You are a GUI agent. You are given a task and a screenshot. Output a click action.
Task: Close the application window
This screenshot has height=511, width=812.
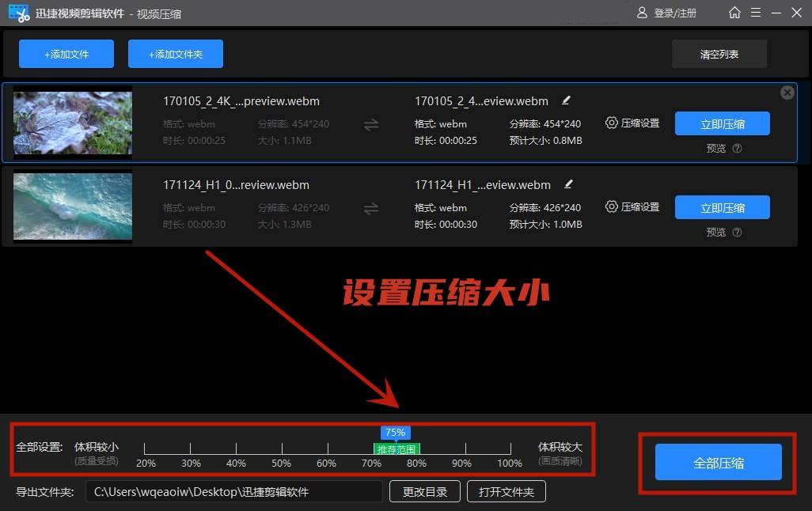click(796, 13)
